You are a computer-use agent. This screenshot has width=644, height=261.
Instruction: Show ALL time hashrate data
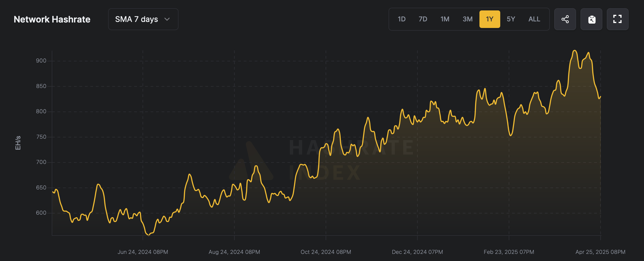click(x=534, y=19)
